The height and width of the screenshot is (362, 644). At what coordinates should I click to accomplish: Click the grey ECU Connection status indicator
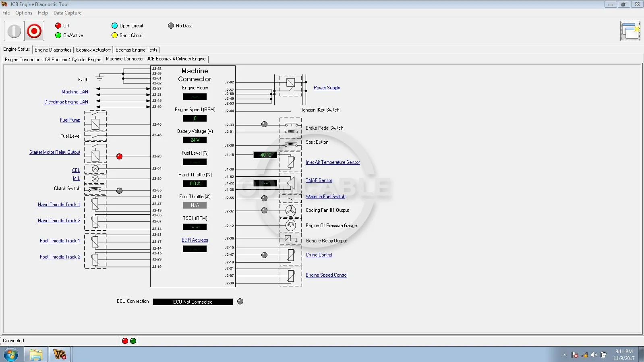coord(240,301)
